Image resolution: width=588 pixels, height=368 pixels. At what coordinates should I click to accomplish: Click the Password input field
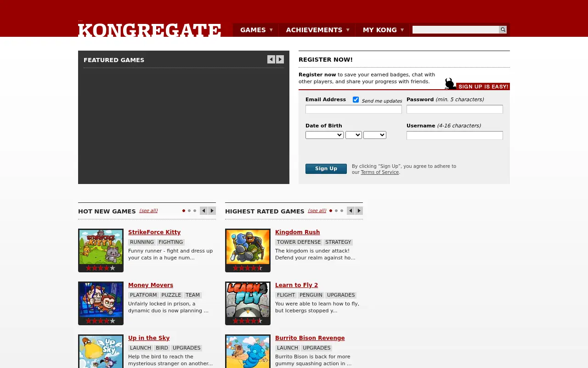[x=455, y=109]
